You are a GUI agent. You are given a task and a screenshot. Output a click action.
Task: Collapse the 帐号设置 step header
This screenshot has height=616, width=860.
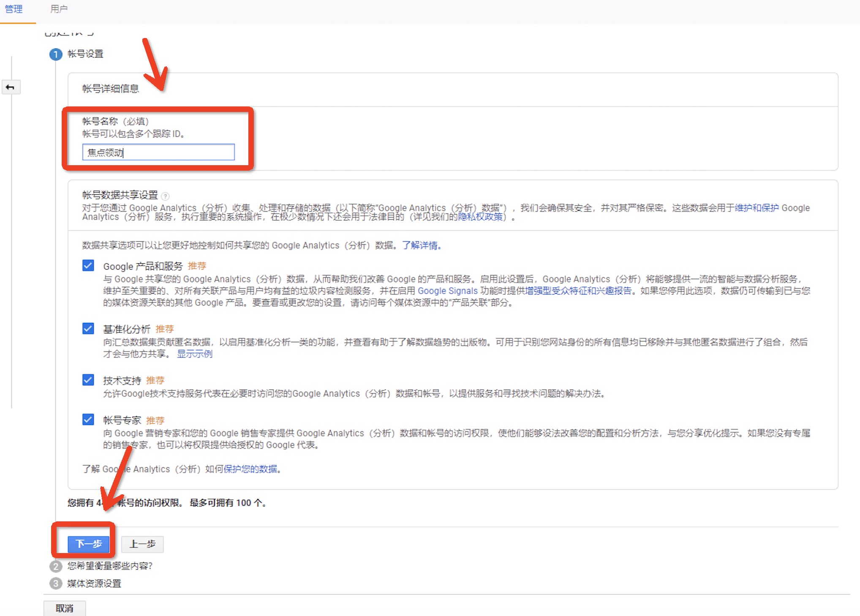tap(85, 54)
